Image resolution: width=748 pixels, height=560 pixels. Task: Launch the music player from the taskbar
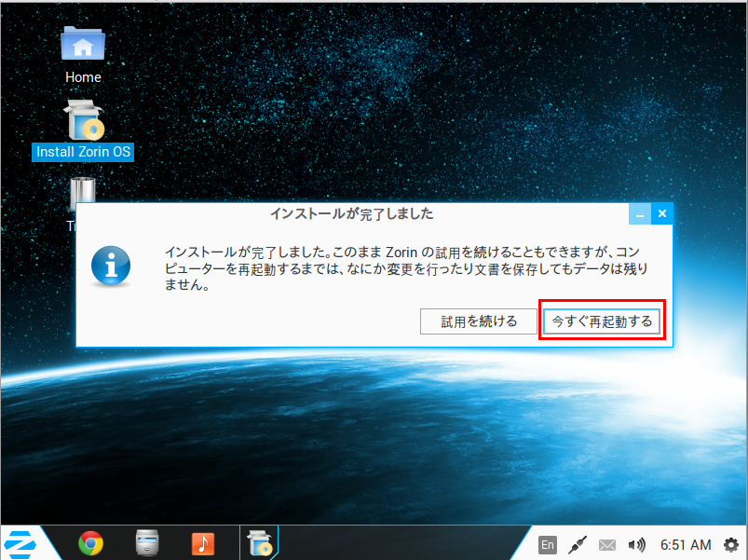[203, 543]
